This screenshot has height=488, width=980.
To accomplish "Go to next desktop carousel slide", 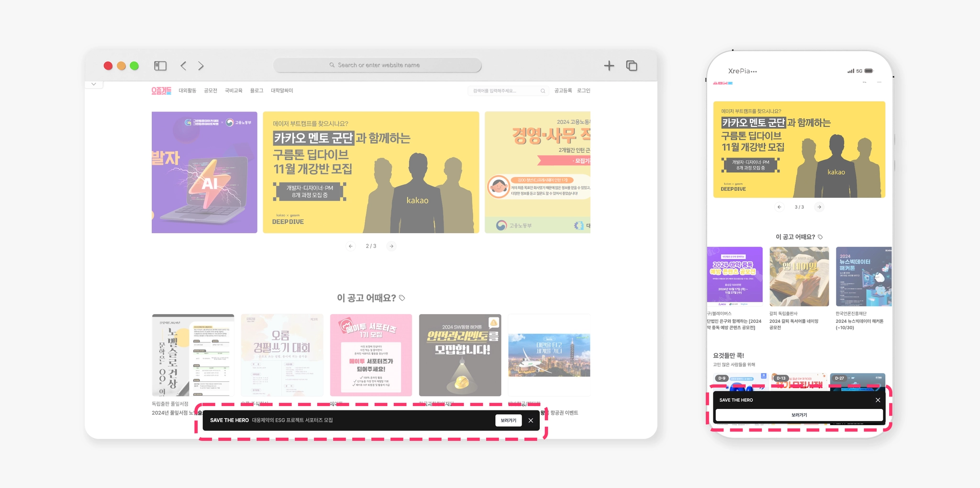I will click(391, 246).
